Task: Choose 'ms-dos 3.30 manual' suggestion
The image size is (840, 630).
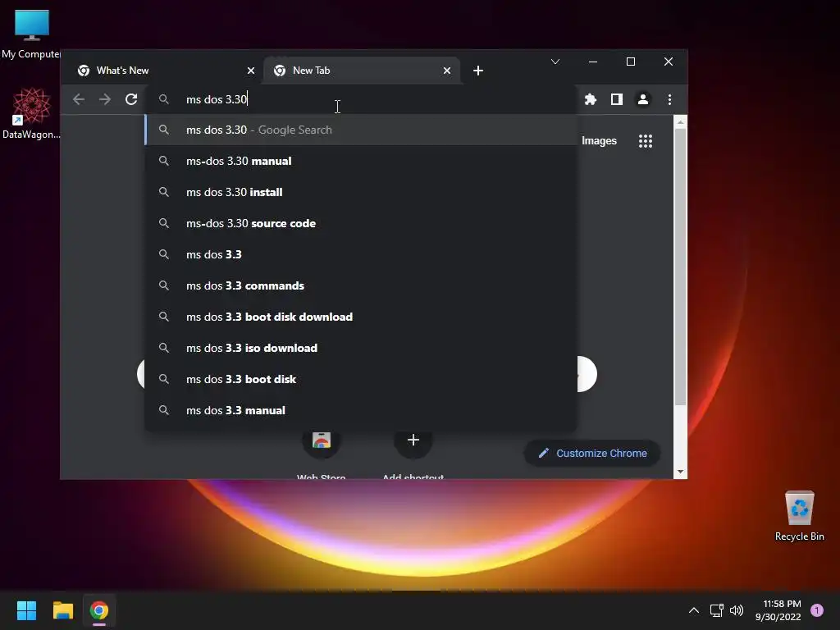Action: (361, 161)
